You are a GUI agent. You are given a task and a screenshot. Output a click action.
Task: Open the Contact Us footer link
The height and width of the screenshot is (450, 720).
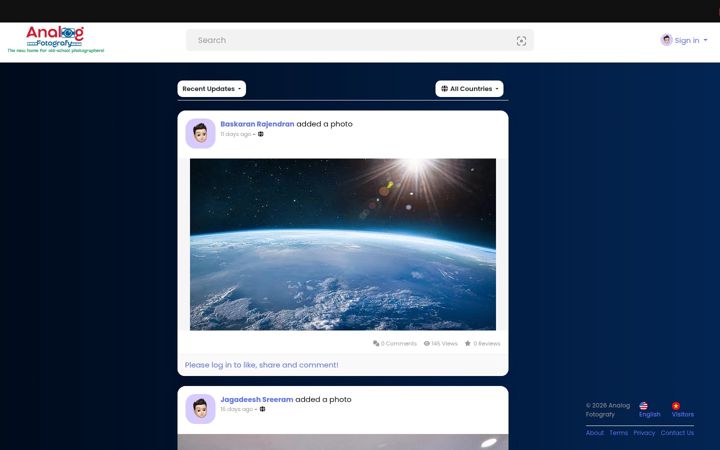pos(677,433)
